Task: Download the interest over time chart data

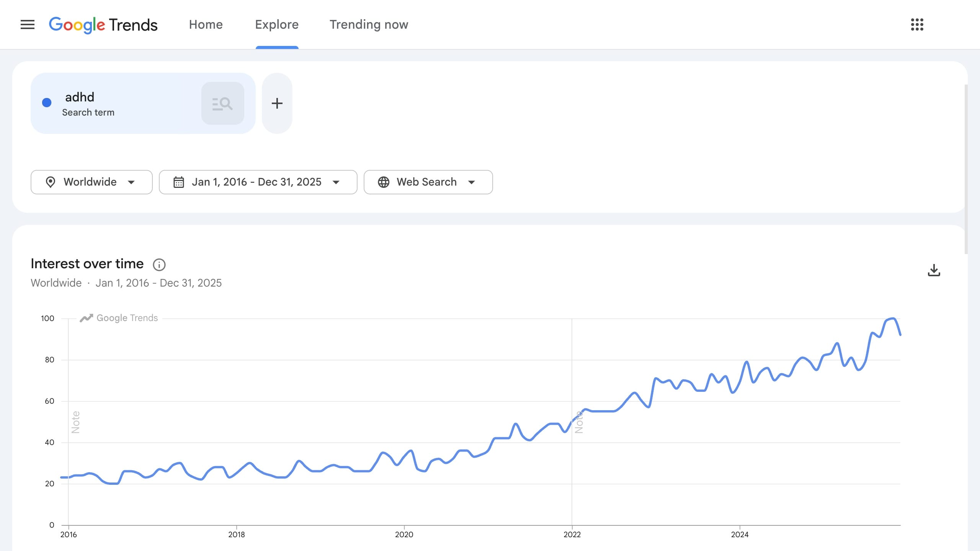Action: pyautogui.click(x=934, y=270)
